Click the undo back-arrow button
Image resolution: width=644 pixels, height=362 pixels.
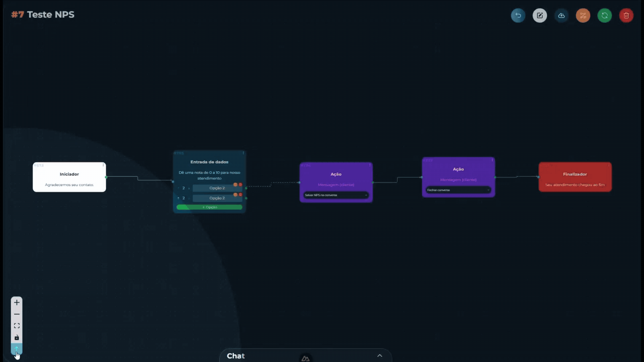(518, 15)
